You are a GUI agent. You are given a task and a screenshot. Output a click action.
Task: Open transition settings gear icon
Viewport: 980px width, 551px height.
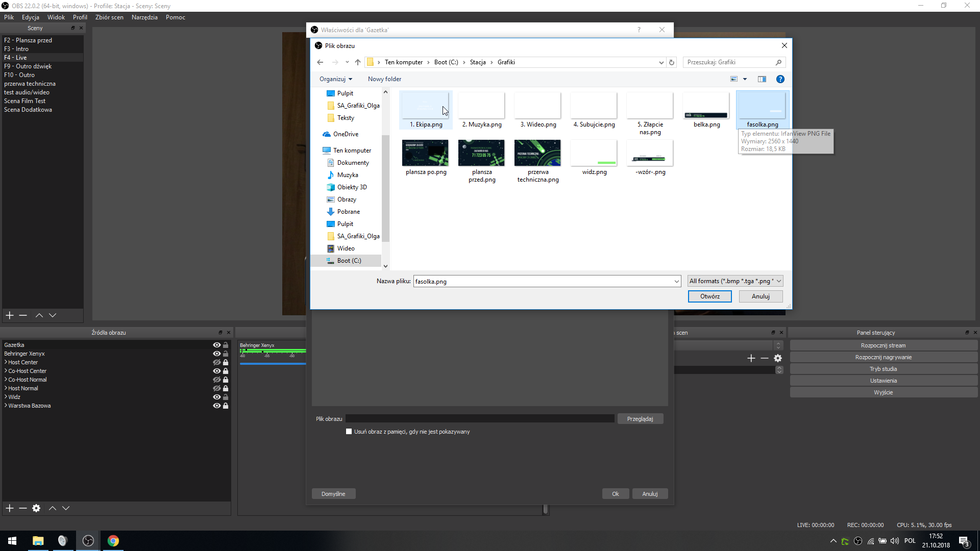(778, 358)
